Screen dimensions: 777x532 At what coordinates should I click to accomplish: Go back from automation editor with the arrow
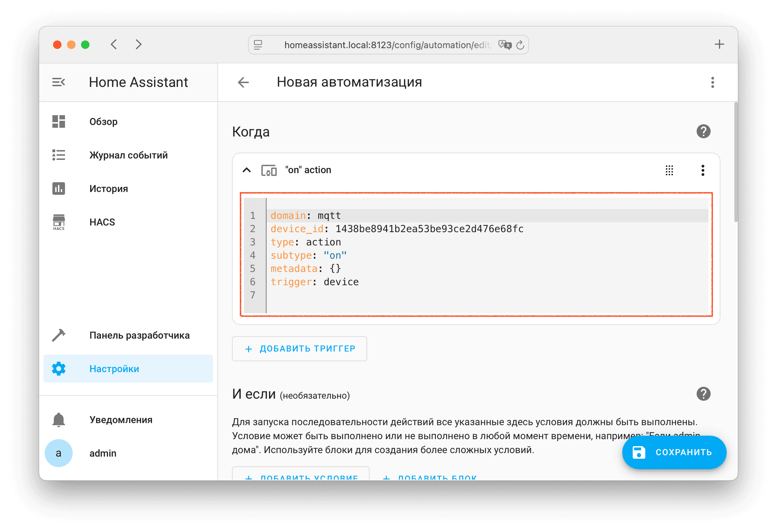point(243,82)
